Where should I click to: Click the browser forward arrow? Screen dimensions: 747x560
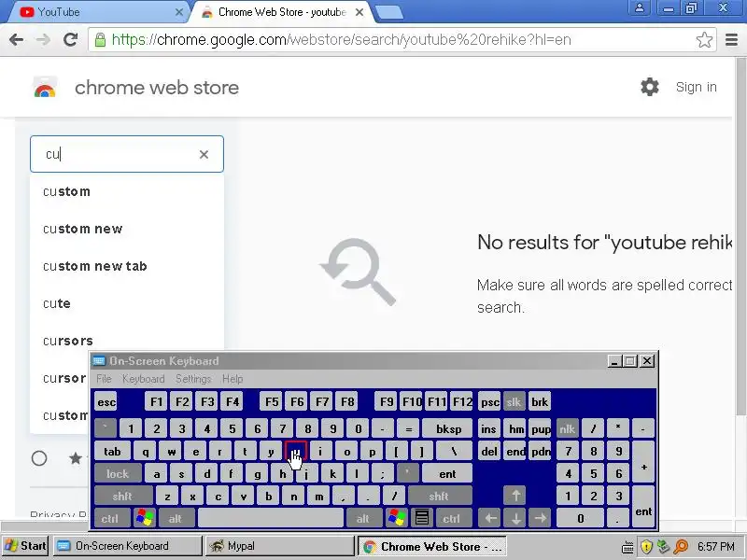pos(43,39)
